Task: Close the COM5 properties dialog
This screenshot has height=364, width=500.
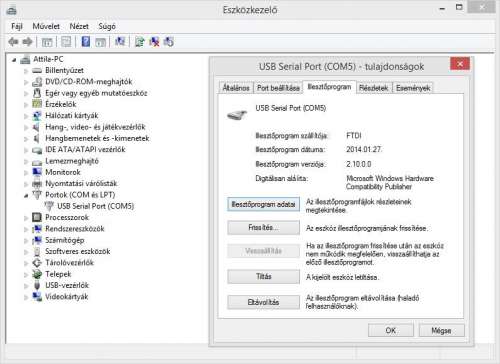Action: click(460, 64)
